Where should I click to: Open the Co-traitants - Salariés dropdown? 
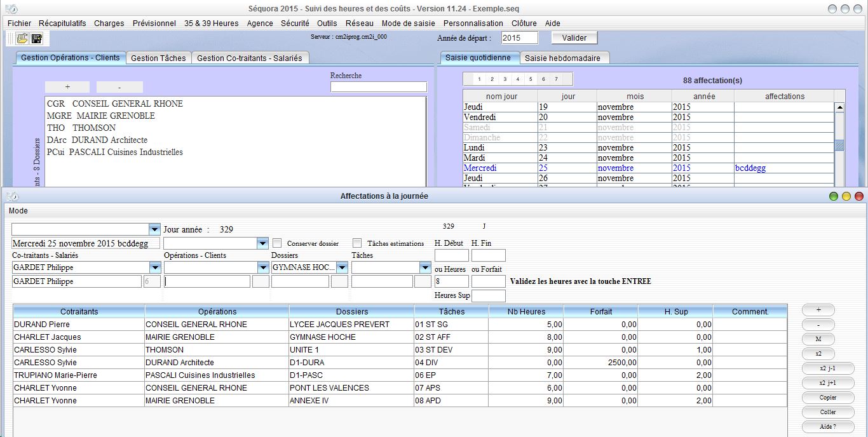tap(154, 268)
